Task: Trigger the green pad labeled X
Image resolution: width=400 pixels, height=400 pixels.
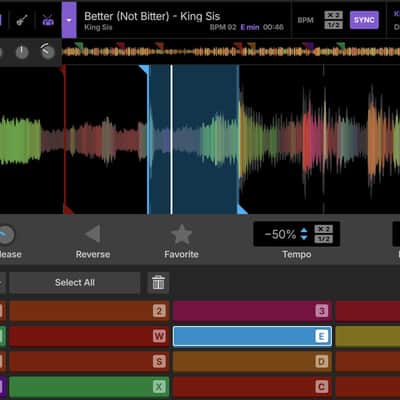Action: (89, 387)
